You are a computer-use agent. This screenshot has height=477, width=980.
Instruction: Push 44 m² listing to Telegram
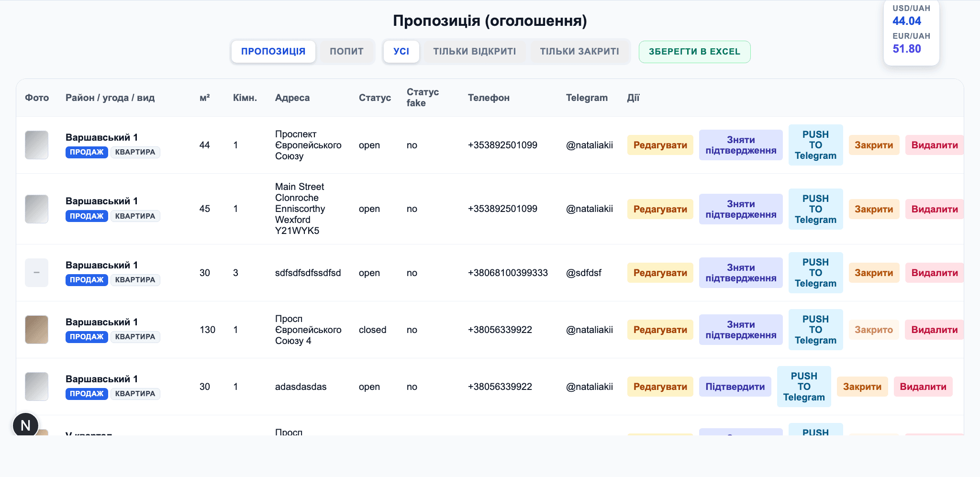coord(816,145)
